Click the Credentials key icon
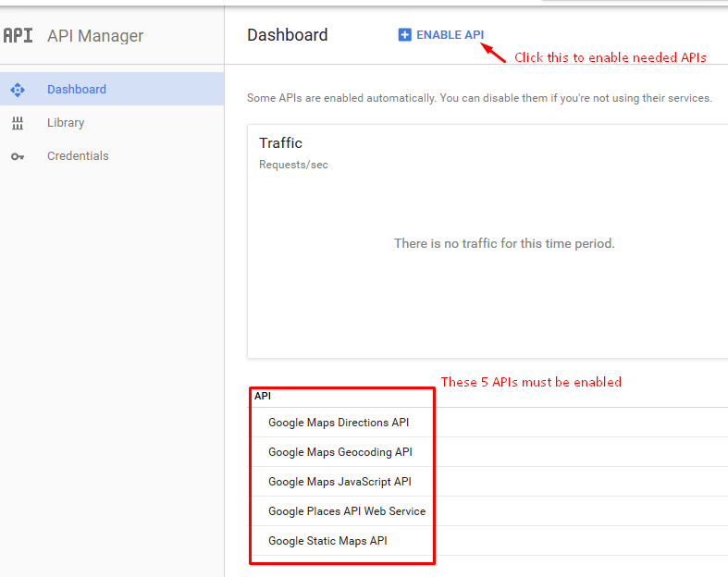This screenshot has width=728, height=577. tap(18, 156)
